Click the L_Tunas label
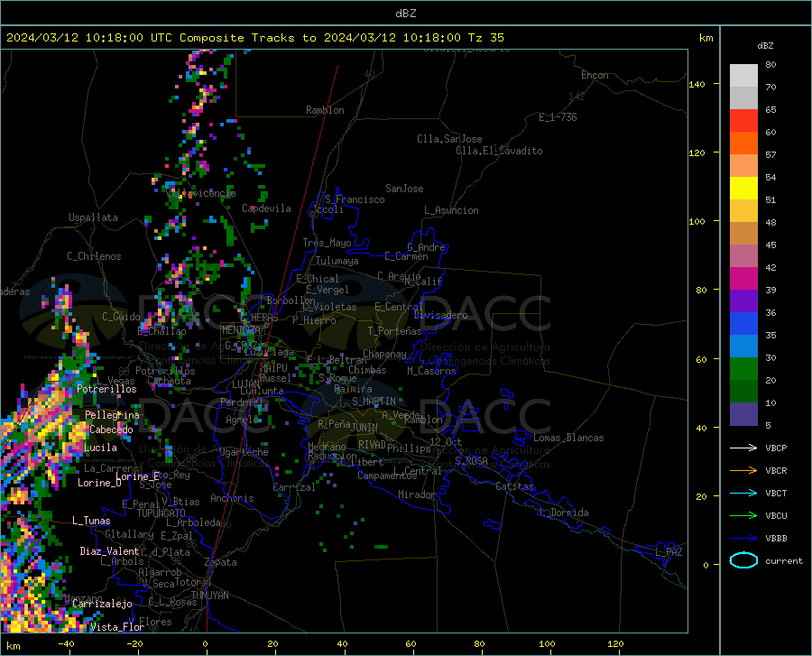The width and height of the screenshot is (812, 656). [91, 521]
